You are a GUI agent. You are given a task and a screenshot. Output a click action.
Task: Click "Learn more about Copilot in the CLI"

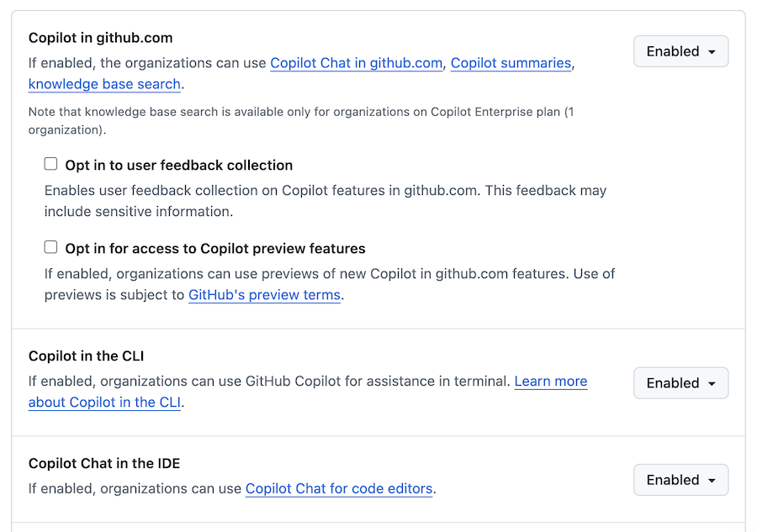[x=551, y=381]
